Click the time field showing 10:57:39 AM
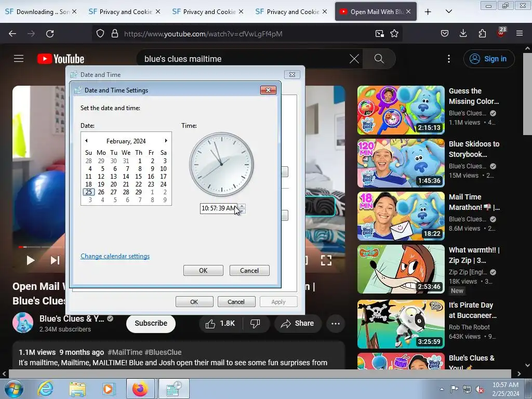The height and width of the screenshot is (399, 532). (x=219, y=208)
